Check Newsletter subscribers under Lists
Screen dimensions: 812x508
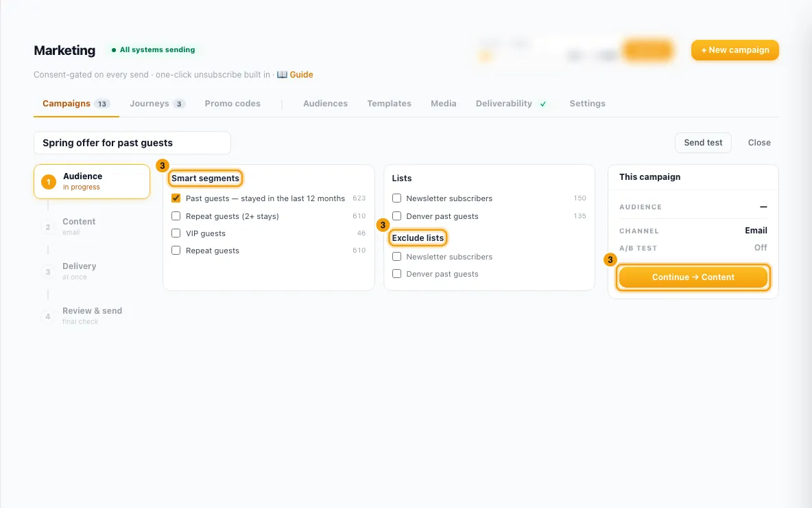tap(396, 198)
